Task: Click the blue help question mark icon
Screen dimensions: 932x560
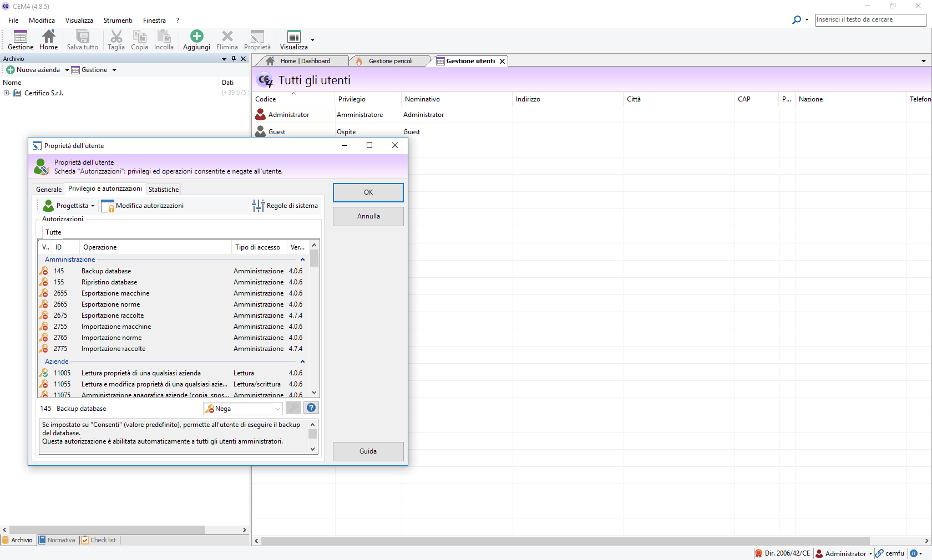Action: [311, 408]
